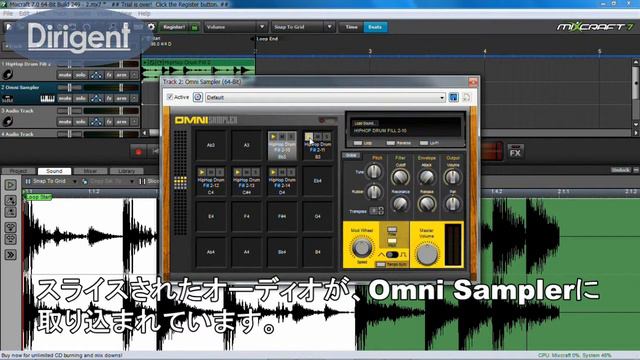640x360 pixels.
Task: Play the C#4 pad sample
Action: point(238,173)
